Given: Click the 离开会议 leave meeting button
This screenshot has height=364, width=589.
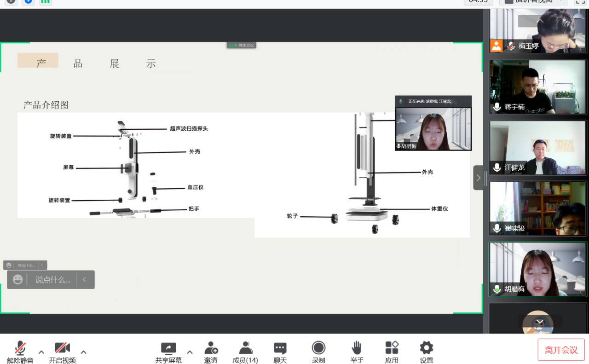Looking at the screenshot, I should pyautogui.click(x=561, y=350).
